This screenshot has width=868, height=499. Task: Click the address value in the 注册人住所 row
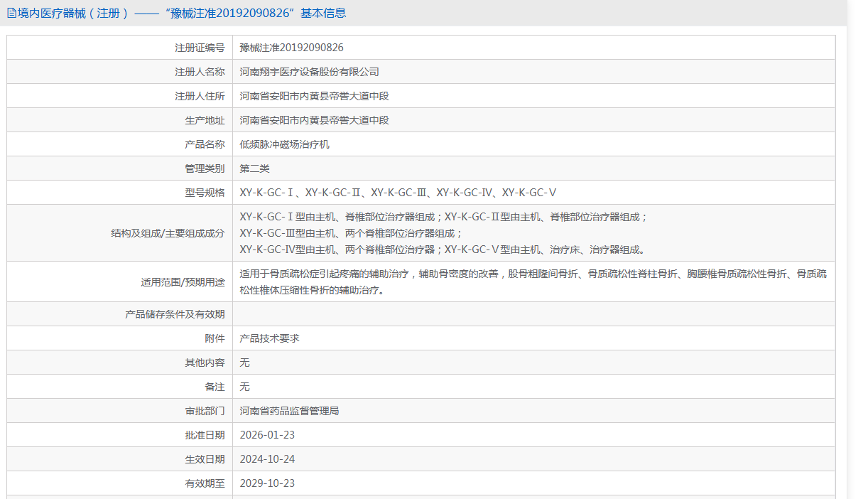(314, 96)
